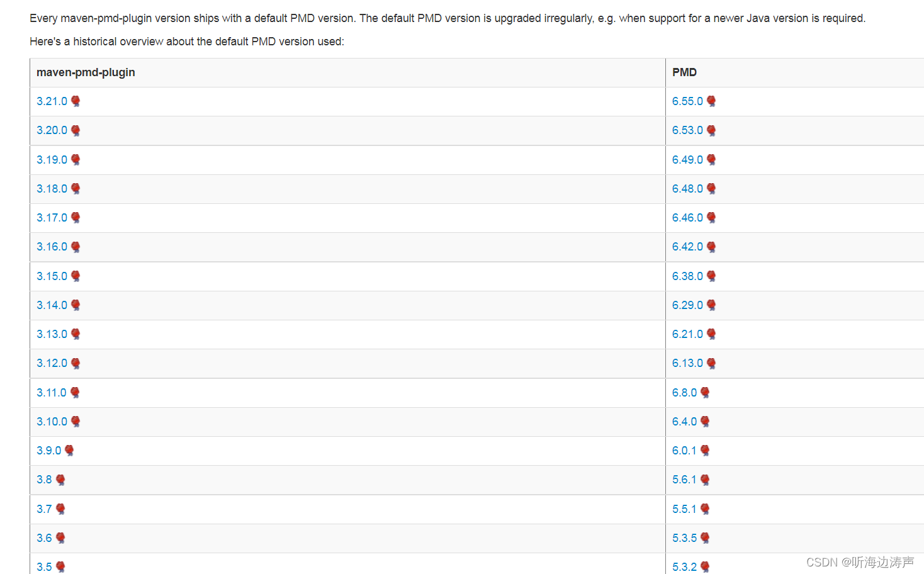Screen dimensions: 924x574
Task: Click external-link icon beside plugin 3.11.0
Action: point(75,393)
